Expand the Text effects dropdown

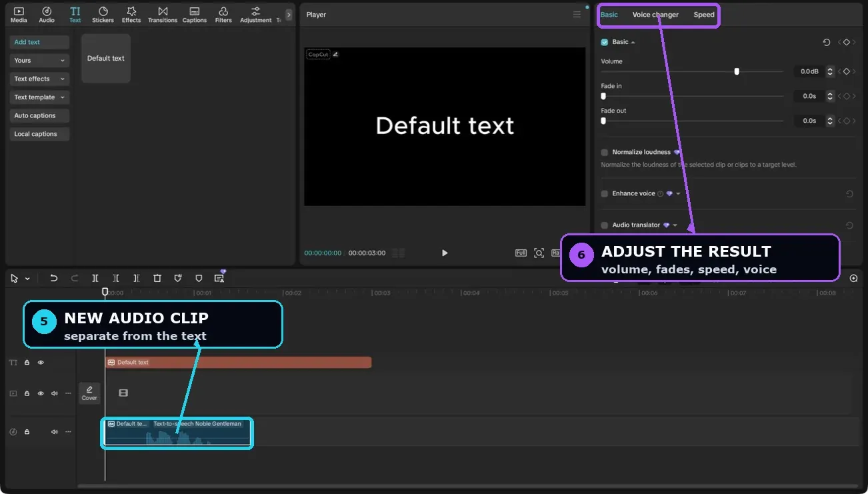[63, 79]
